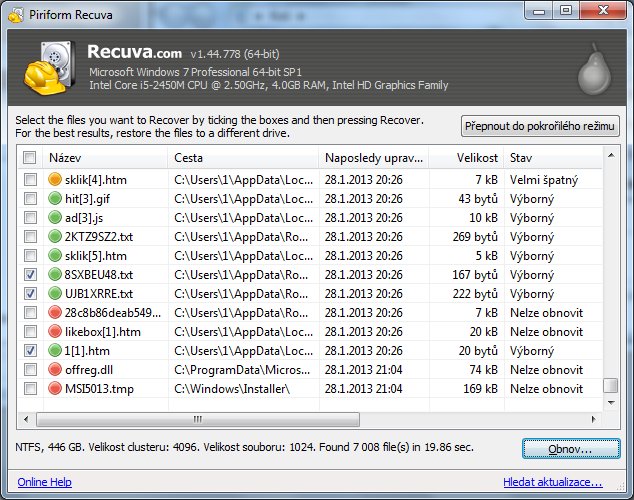Tick the checkbox for 28c8b86deab549 file
Screen dimensions: 634x500
click(30, 312)
